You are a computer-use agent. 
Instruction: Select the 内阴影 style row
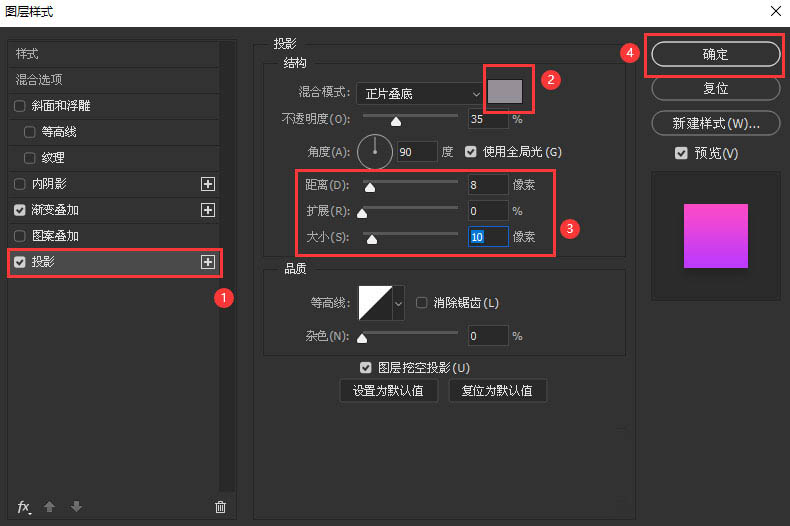[x=114, y=184]
